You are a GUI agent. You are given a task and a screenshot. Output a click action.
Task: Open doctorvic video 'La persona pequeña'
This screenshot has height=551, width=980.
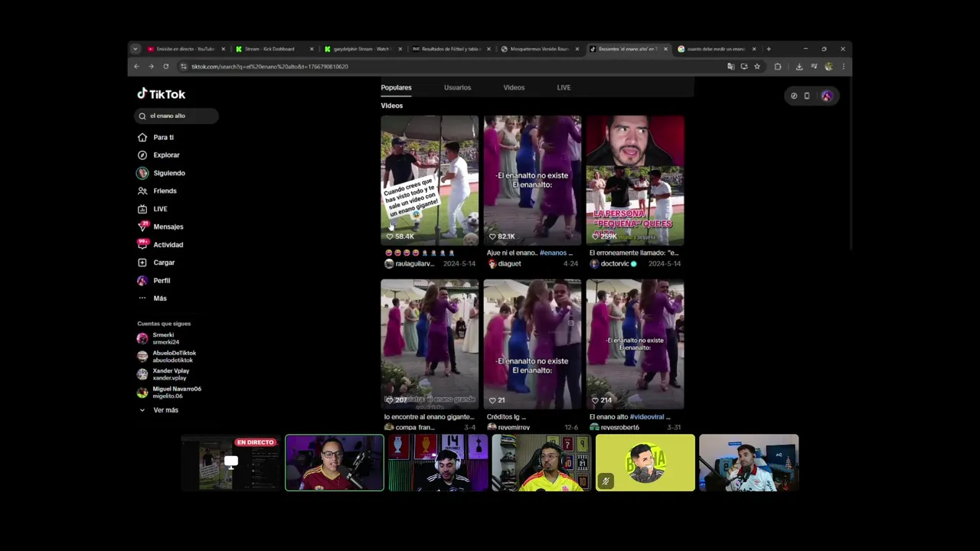(635, 181)
